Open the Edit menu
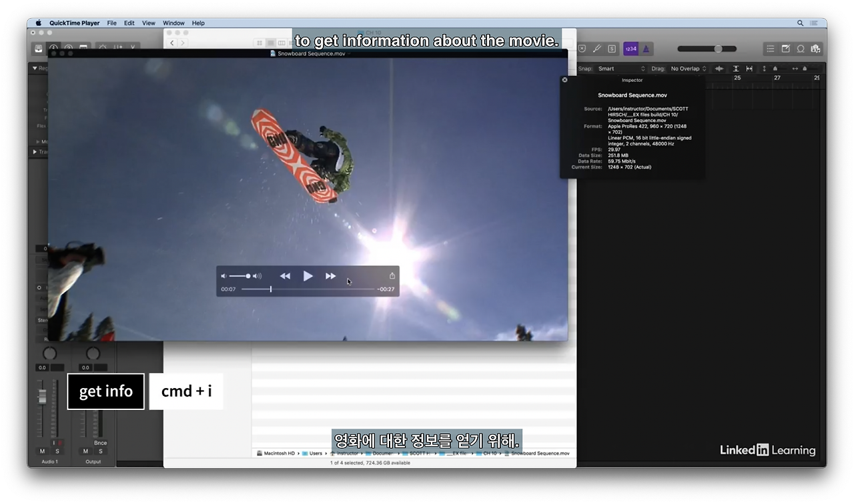Image resolution: width=854 pixels, height=504 pixels. (129, 23)
